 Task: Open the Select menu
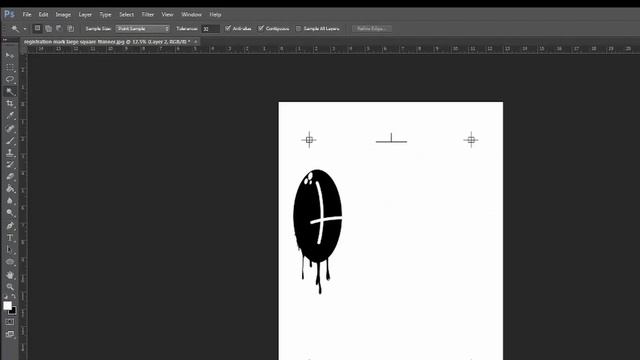pos(126,14)
